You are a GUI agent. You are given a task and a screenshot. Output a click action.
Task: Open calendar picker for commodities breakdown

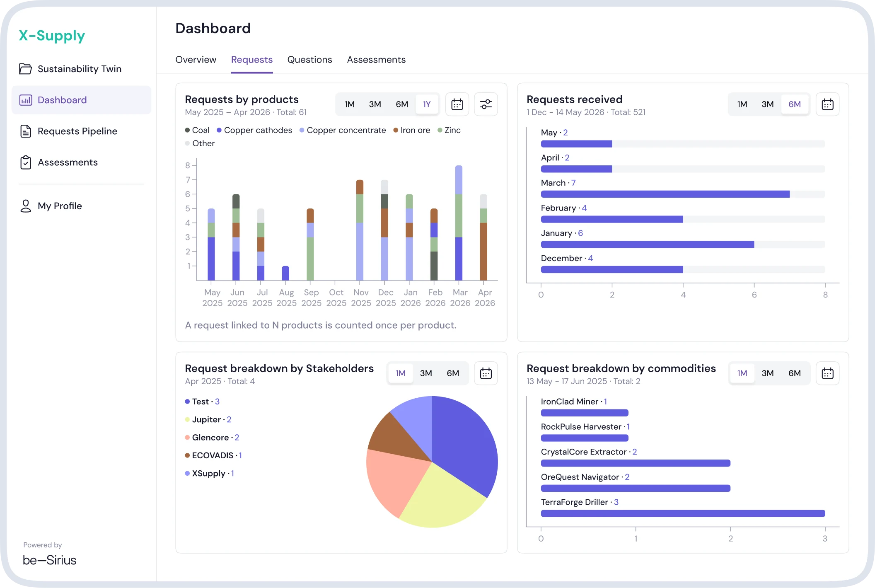827,373
